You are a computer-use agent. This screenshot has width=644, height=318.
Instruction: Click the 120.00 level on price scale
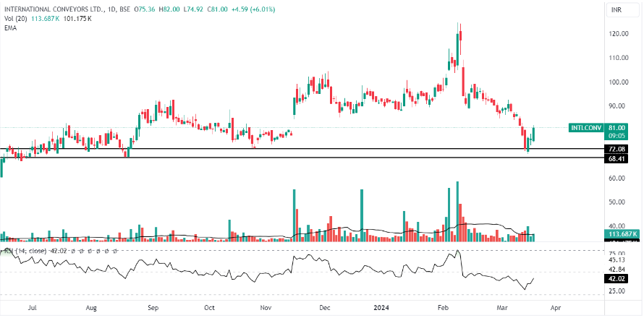(617, 34)
